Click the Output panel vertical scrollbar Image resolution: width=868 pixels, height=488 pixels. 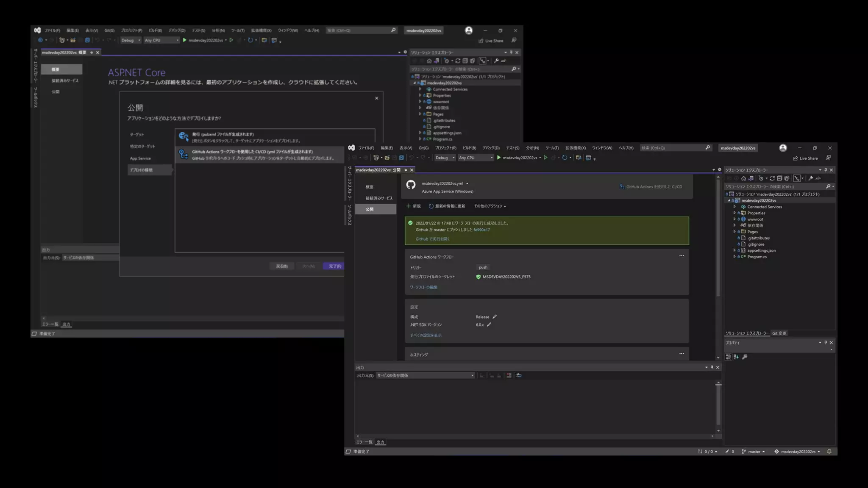pos(718,405)
